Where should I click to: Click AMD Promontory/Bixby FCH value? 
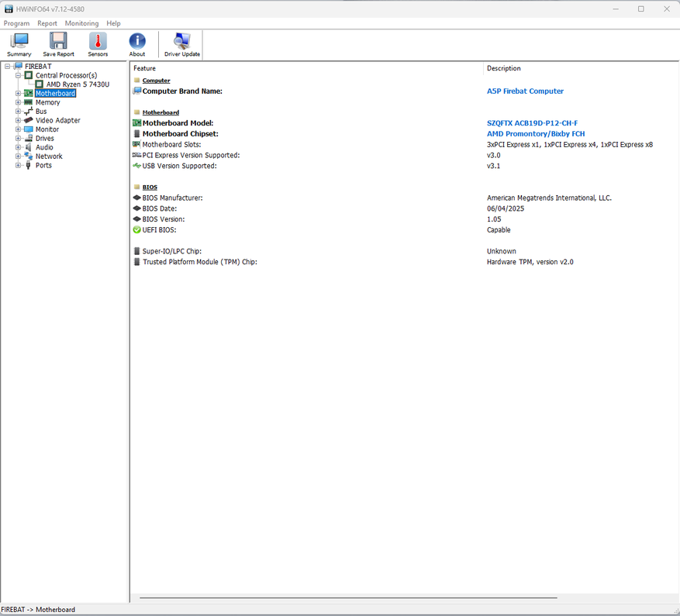click(536, 133)
